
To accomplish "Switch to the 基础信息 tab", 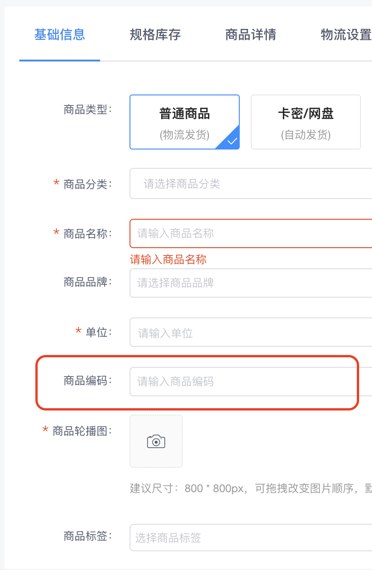I will pos(60,35).
